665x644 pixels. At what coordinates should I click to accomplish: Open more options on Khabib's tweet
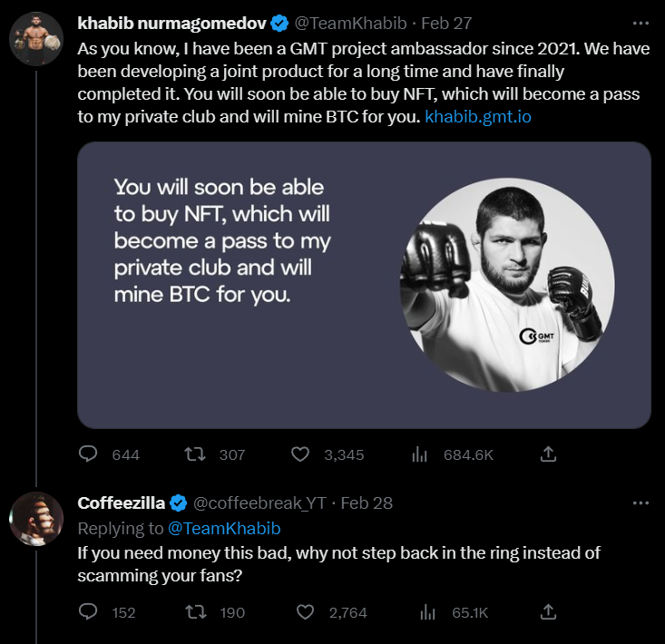(x=641, y=21)
